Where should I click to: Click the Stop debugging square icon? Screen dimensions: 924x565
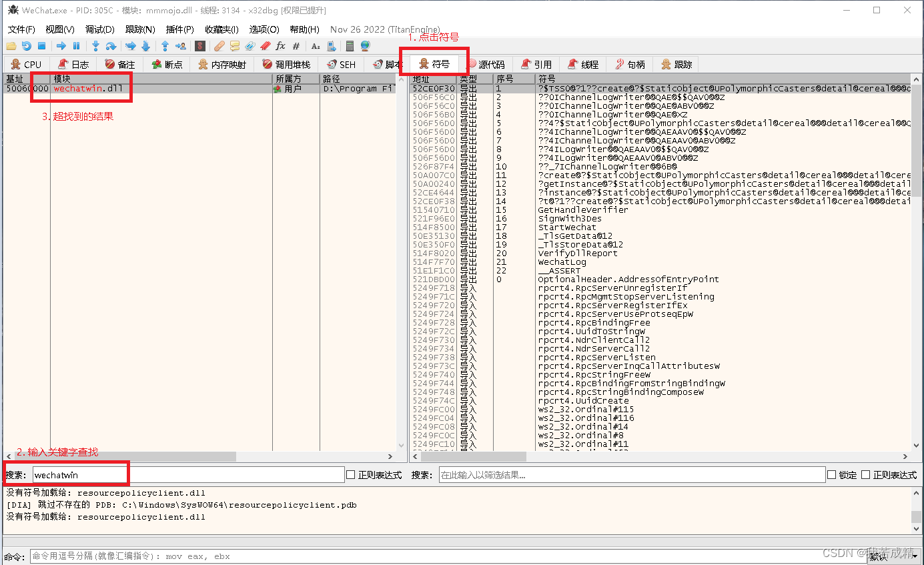pyautogui.click(x=41, y=46)
